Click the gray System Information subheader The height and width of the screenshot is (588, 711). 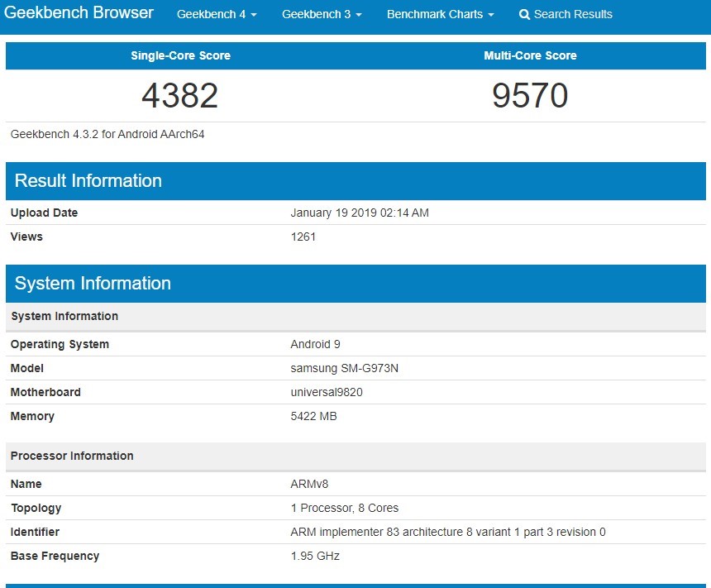(64, 316)
